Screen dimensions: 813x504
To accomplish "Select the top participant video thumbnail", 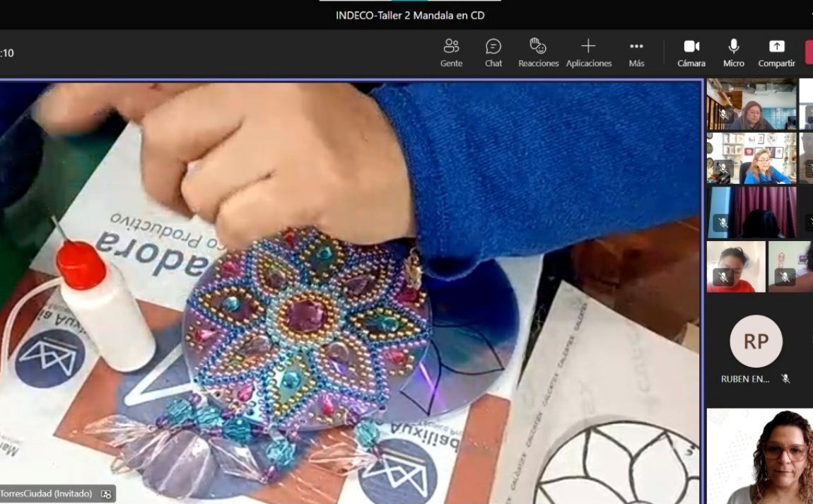I will tap(751, 104).
